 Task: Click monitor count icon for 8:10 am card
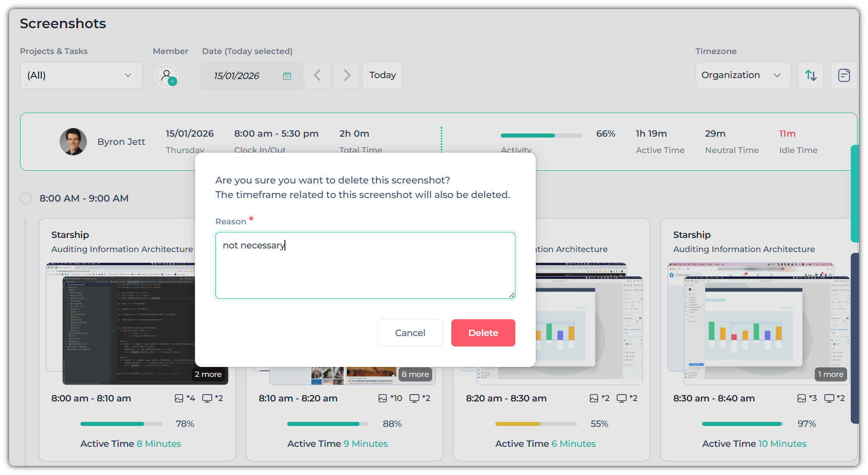click(414, 398)
